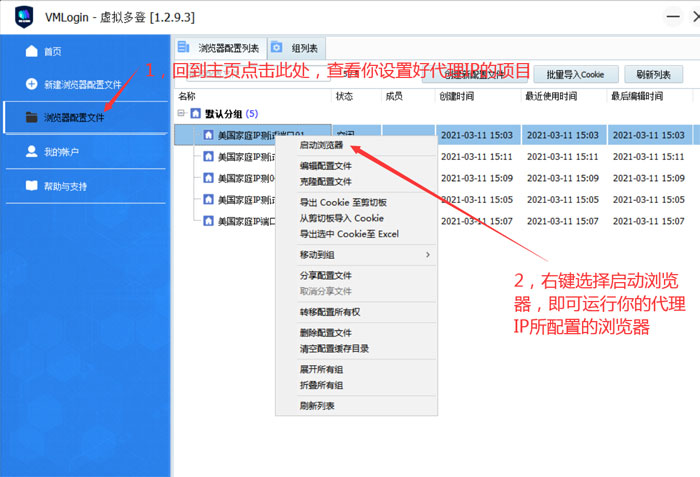Open 帮助与支持 in the sidebar
This screenshot has height=477, width=700.
click(65, 186)
